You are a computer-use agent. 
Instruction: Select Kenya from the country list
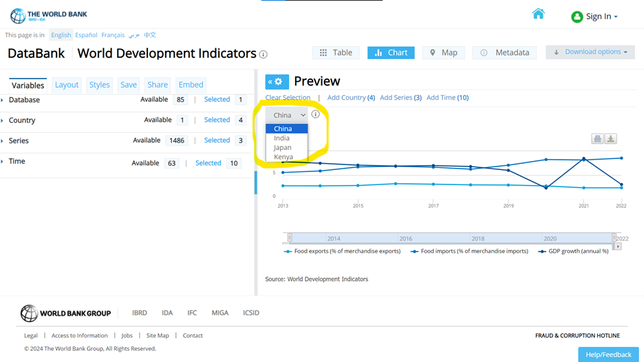283,157
